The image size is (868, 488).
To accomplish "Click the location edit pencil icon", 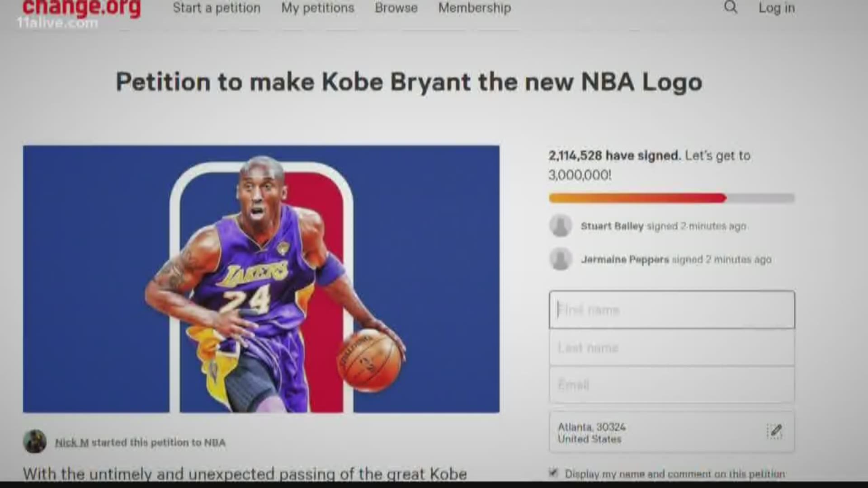I will coord(774,432).
